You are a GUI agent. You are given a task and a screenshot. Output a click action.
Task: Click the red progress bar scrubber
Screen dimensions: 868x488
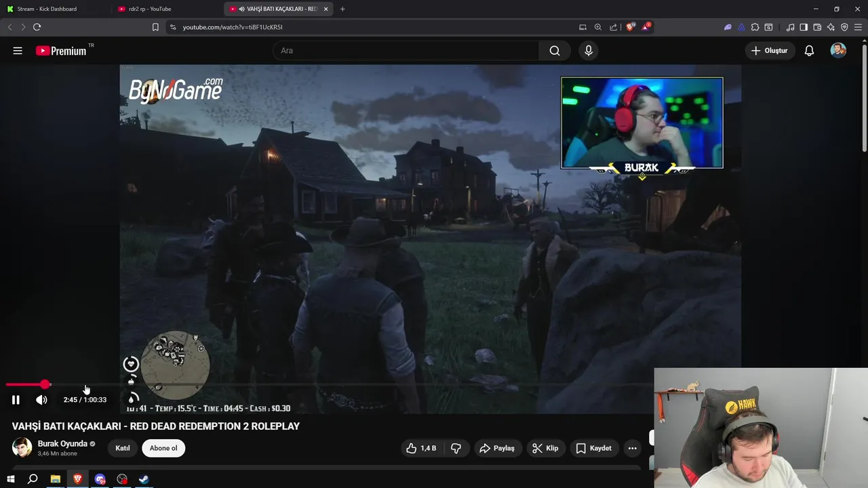tap(45, 384)
